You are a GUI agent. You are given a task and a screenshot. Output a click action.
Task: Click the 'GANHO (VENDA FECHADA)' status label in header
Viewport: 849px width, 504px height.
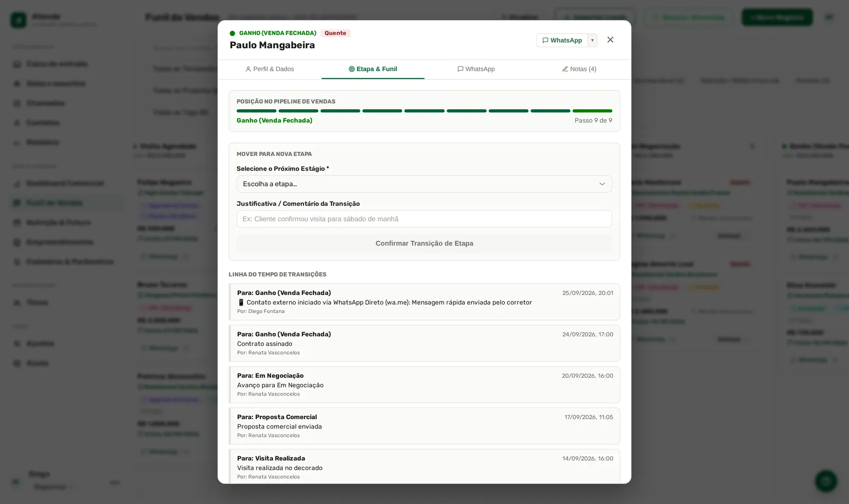[278, 33]
